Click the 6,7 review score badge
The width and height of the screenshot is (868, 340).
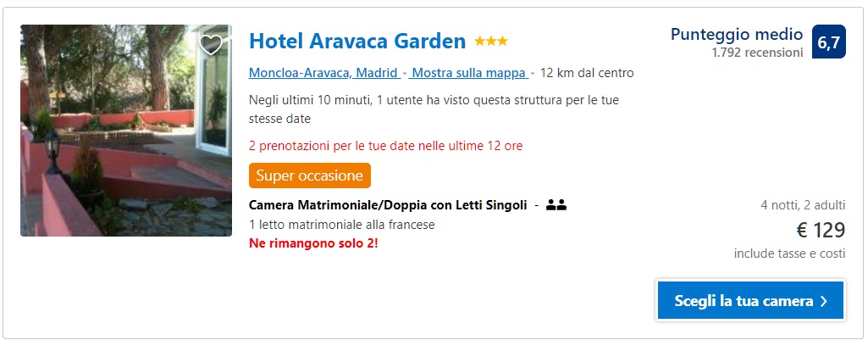click(x=829, y=42)
